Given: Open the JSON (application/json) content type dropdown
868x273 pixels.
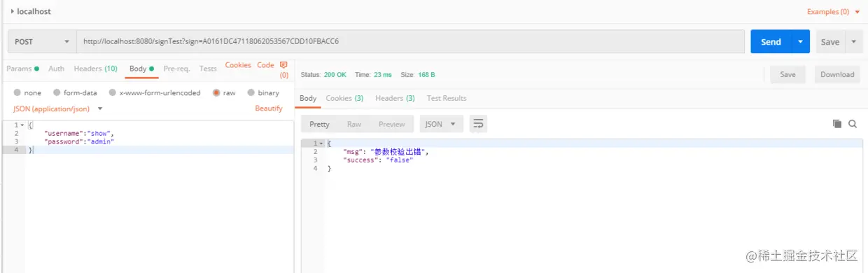Looking at the screenshot, I should click(58, 108).
